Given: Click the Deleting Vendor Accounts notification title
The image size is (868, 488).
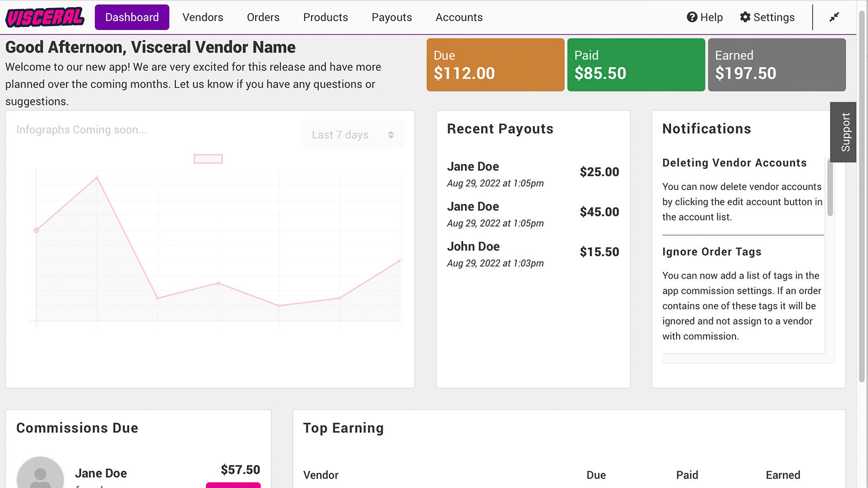Looking at the screenshot, I should coord(735,163).
